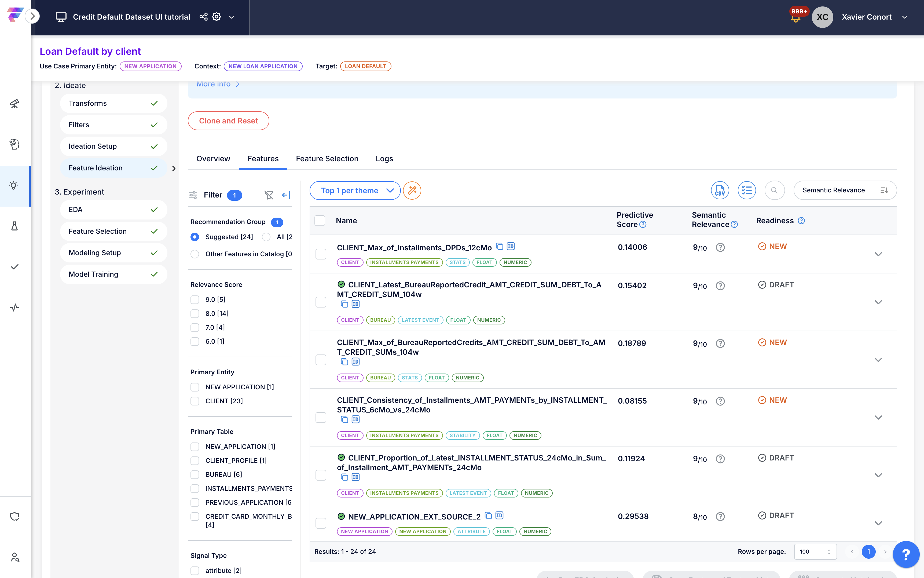Screen dimensions: 924x578
Task: Open the Top 1 per theme dropdown
Action: 355,190
